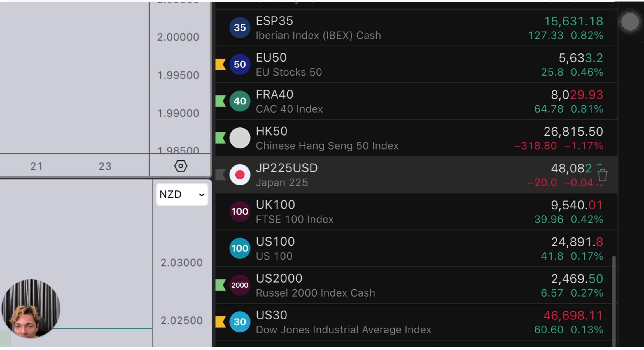Click the FRA40 price 8,029.93
Screen dimensions: 644x350
pos(577,95)
